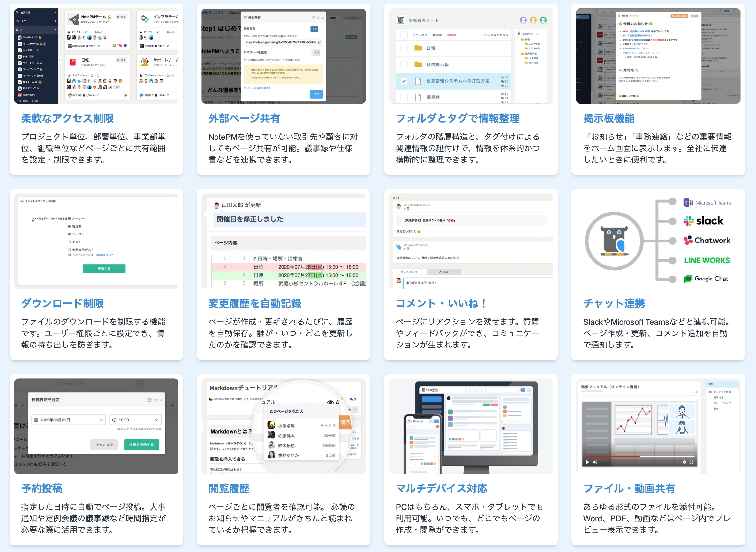Toggle the パスワードを設定 switch showing オフ
The width and height of the screenshot is (756, 552).
315,52
